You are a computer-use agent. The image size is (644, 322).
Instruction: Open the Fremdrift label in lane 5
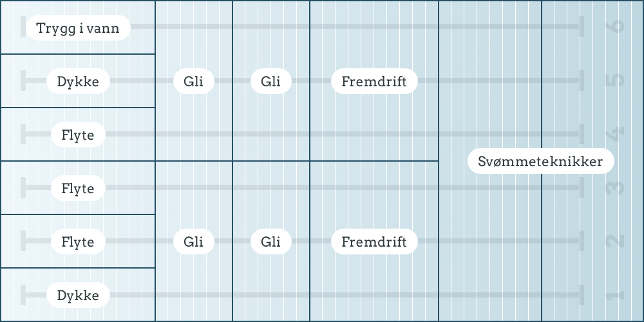pos(374,81)
